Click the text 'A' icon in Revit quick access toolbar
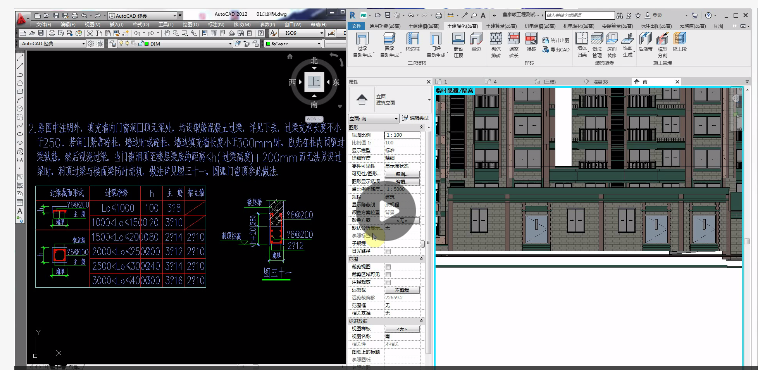758x370 pixels. point(483,15)
